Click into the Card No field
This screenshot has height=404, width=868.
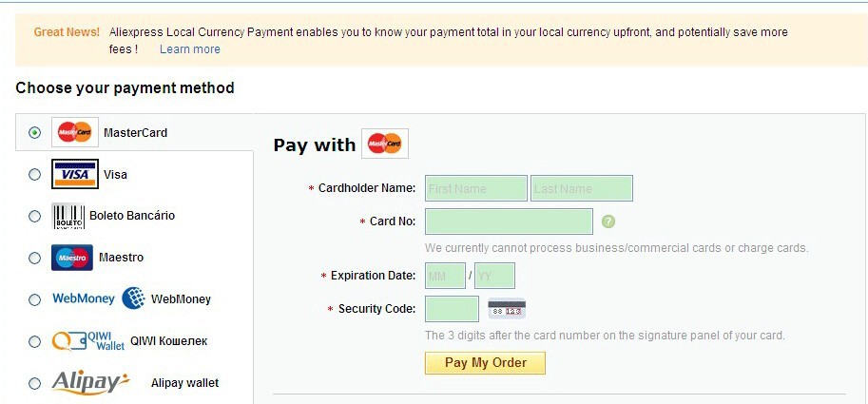[509, 221]
